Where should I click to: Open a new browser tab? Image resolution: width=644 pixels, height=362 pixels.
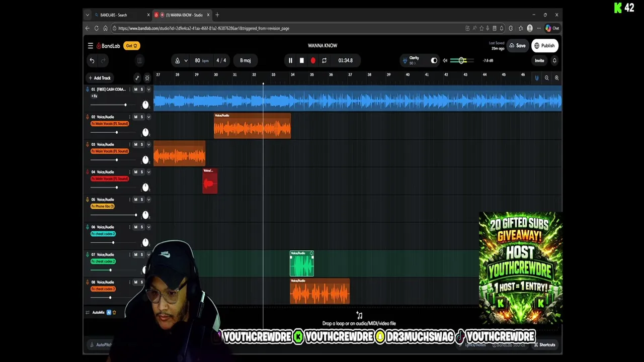(x=217, y=15)
